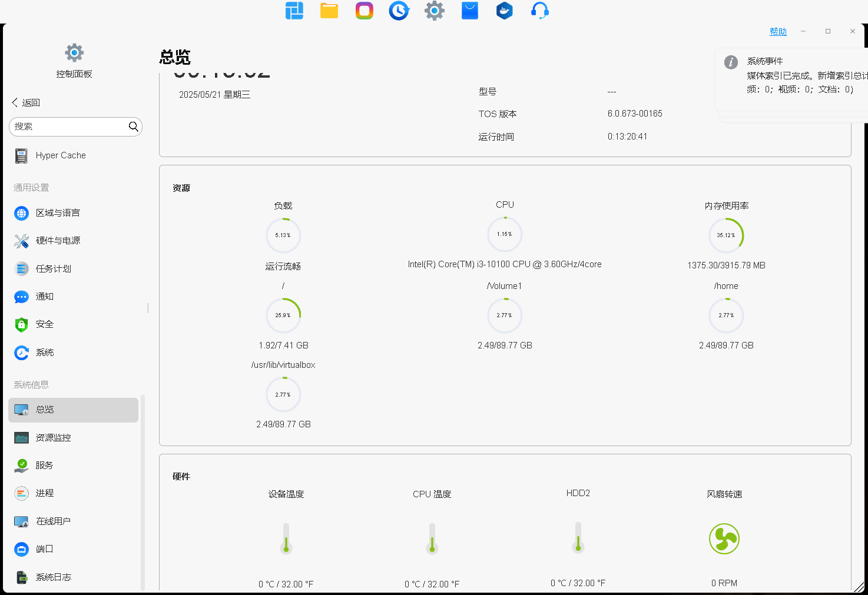Click the Region & Language globe icon

point(21,213)
